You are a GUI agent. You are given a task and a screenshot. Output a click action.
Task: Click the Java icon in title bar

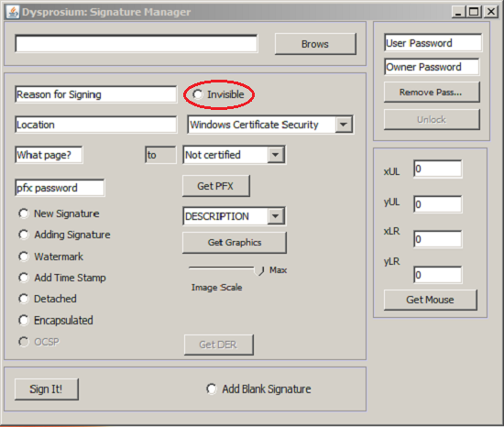[13, 12]
